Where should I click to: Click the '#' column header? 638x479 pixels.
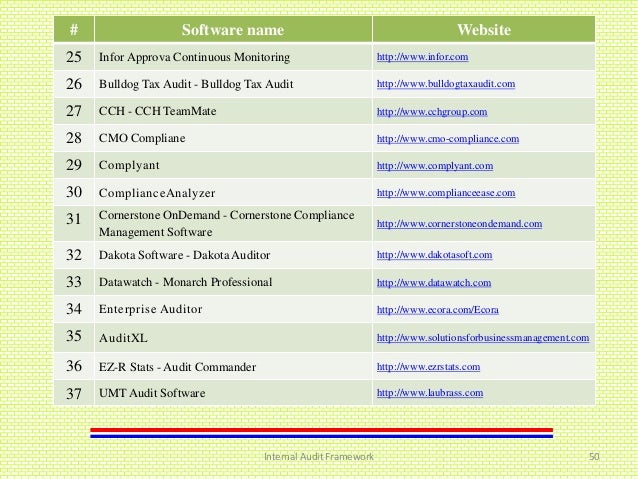coord(74,29)
